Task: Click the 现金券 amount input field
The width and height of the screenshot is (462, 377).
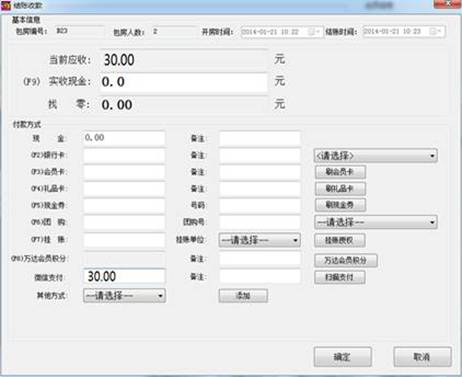Action: coord(124,205)
